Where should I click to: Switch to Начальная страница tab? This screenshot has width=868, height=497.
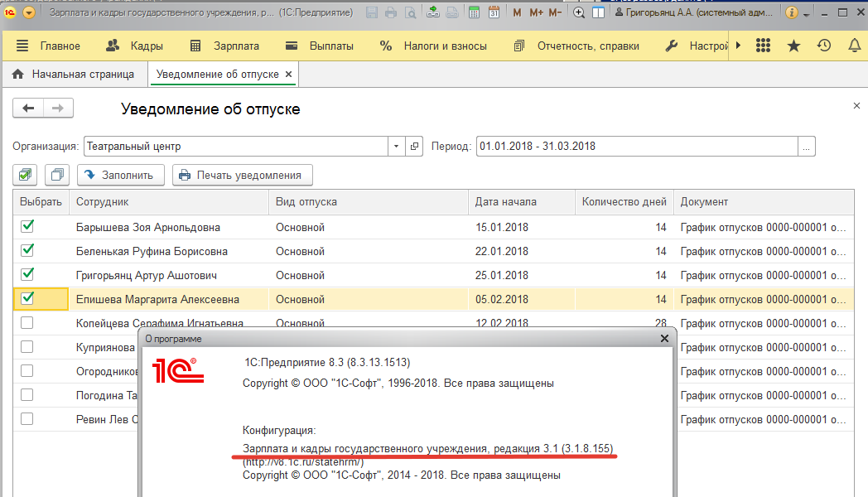[73, 75]
